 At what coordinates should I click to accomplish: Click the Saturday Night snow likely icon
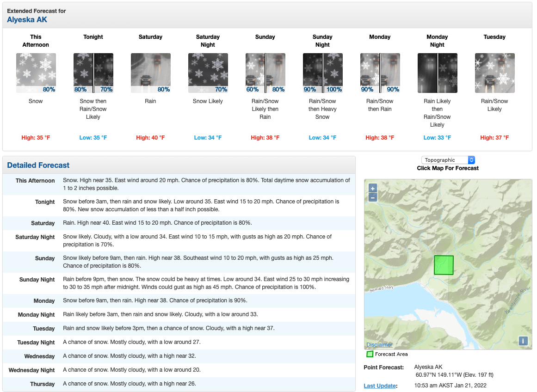pyautogui.click(x=208, y=73)
